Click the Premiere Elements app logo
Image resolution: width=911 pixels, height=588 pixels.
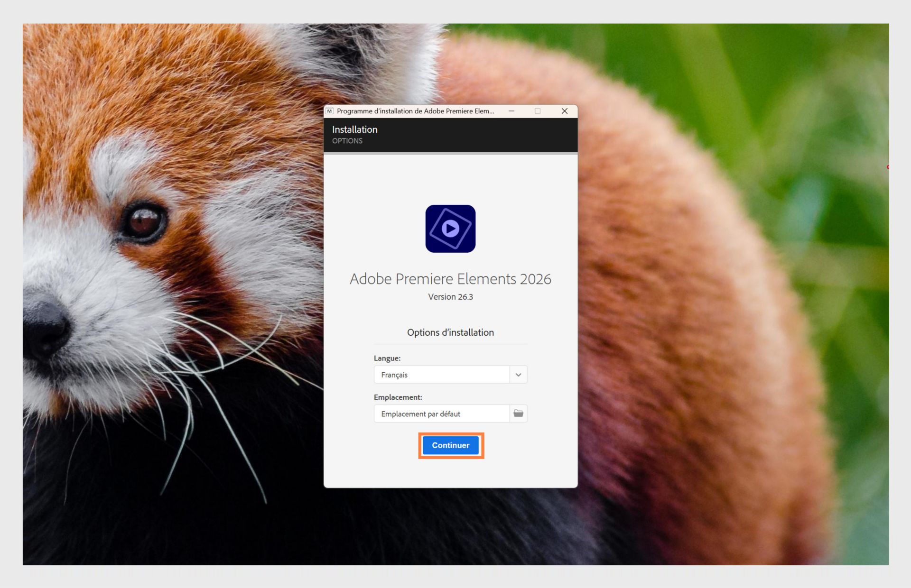pos(450,229)
